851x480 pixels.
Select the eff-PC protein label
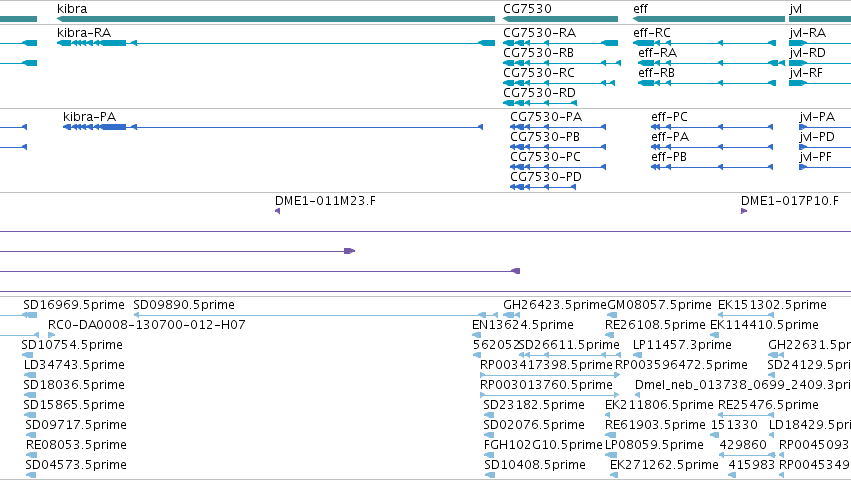click(x=669, y=117)
